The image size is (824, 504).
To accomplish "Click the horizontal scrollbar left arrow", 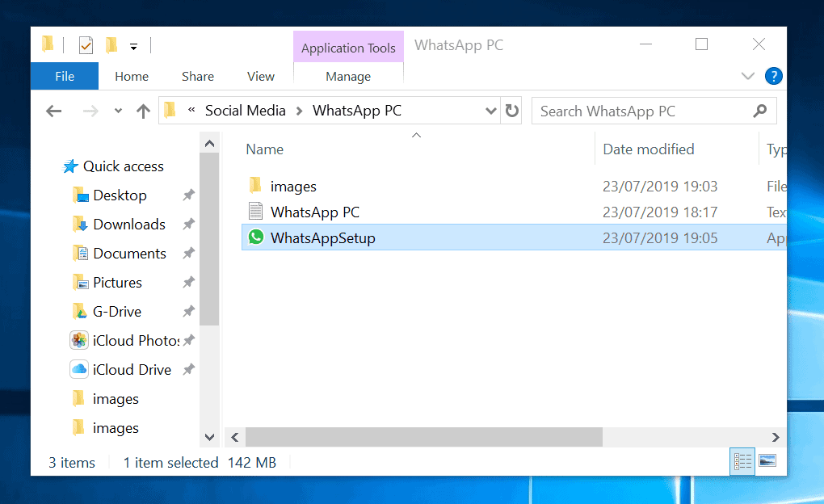I will [235, 437].
